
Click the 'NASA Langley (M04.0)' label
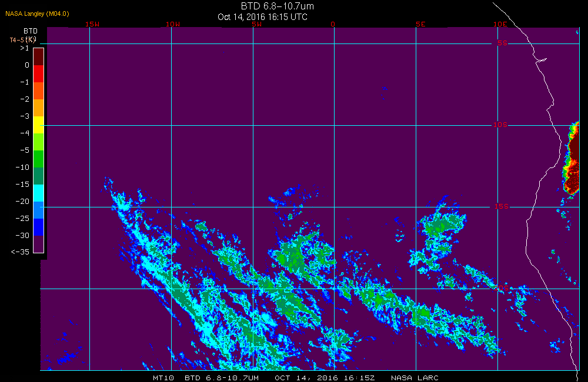[37, 14]
